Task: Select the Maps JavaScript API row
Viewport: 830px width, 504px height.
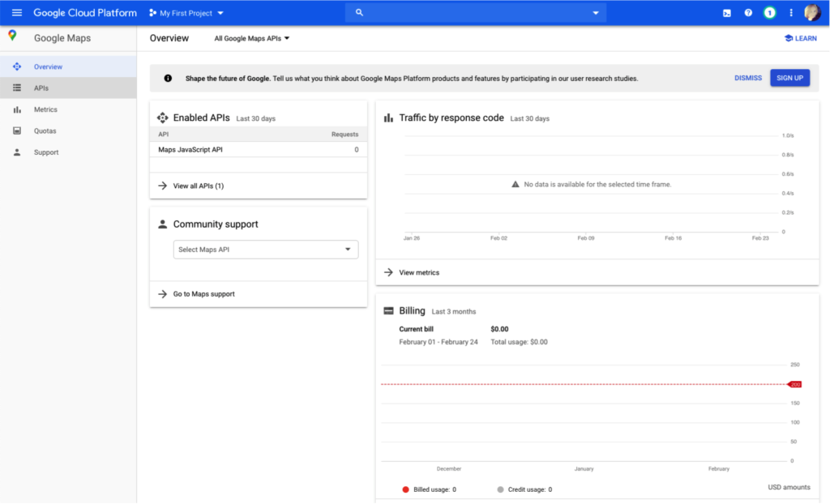Action: pyautogui.click(x=259, y=150)
